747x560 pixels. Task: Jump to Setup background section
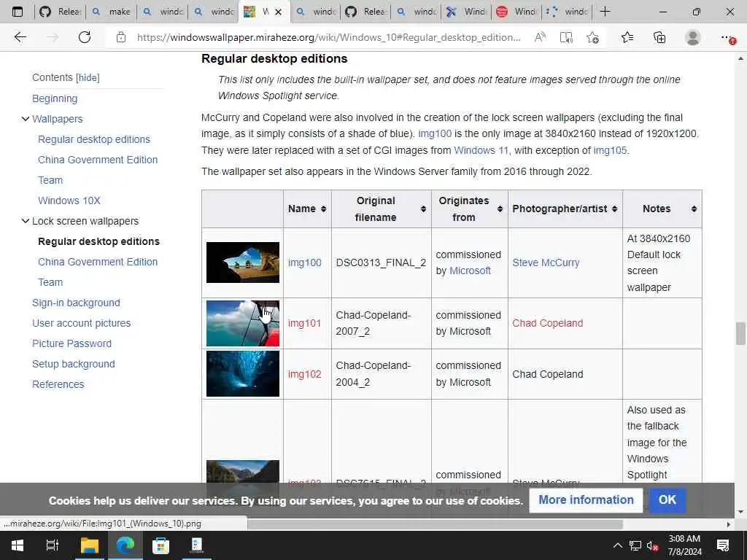pos(74,364)
